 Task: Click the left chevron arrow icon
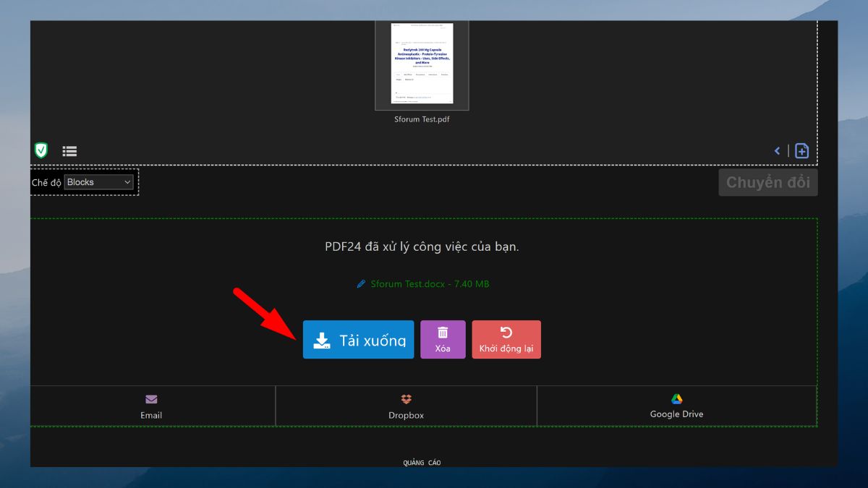pyautogui.click(x=778, y=151)
